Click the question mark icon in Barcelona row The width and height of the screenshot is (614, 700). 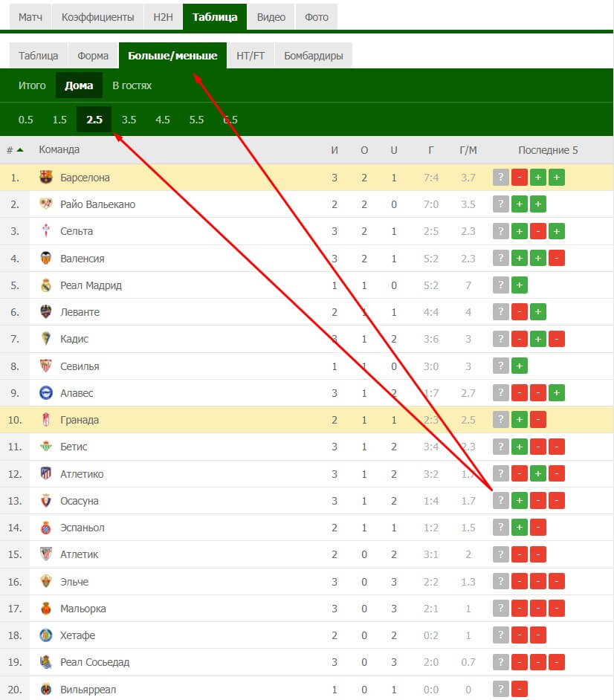(501, 178)
